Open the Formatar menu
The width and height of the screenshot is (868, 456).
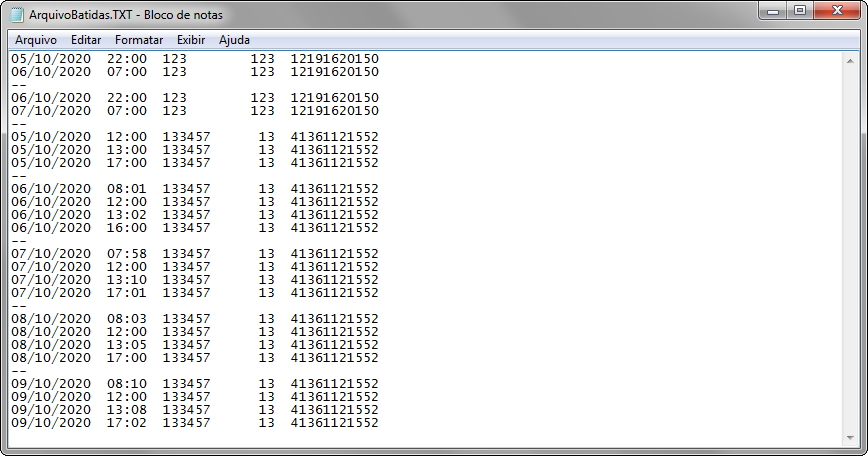(x=139, y=40)
